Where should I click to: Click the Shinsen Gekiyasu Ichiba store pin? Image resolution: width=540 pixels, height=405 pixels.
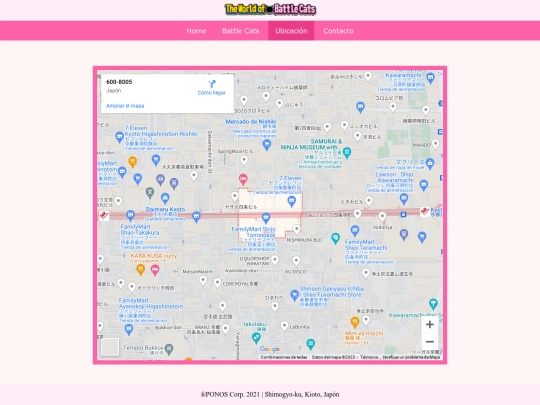pyautogui.click(x=294, y=295)
